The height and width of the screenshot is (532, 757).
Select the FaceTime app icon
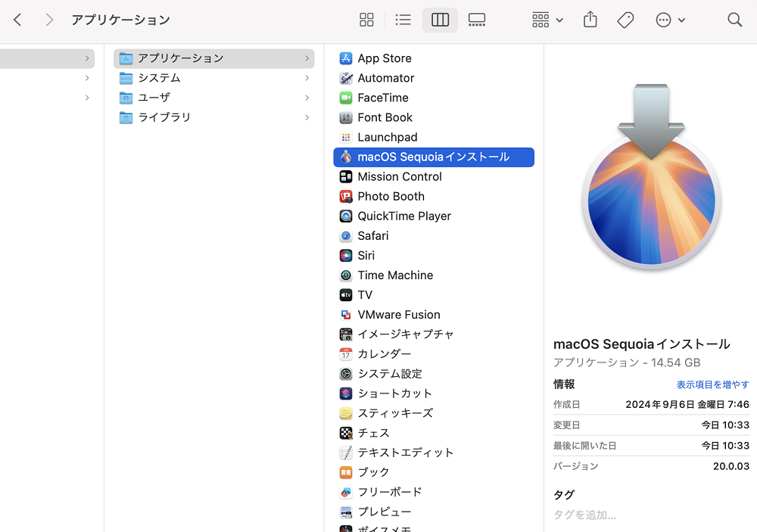point(346,98)
